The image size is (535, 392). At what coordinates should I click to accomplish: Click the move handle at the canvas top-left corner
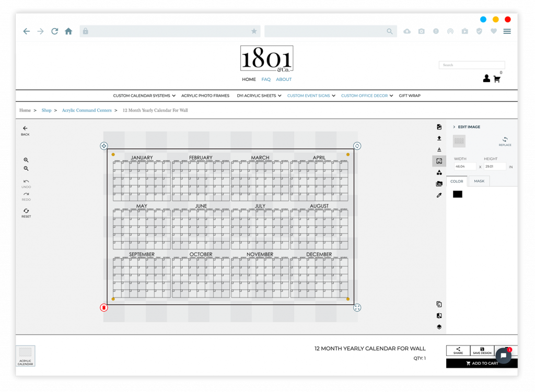click(104, 146)
